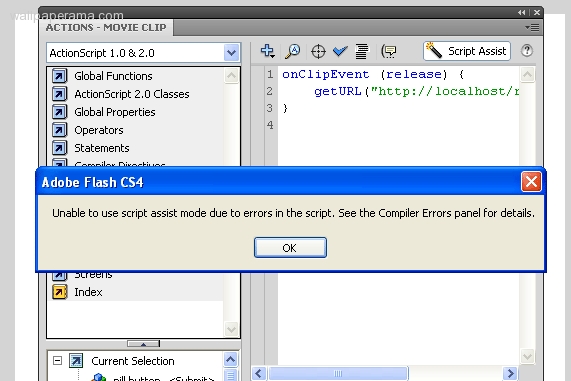Viewport: 571px width, 381px height.
Task: Click the Show code hint icon
Action: (x=389, y=51)
